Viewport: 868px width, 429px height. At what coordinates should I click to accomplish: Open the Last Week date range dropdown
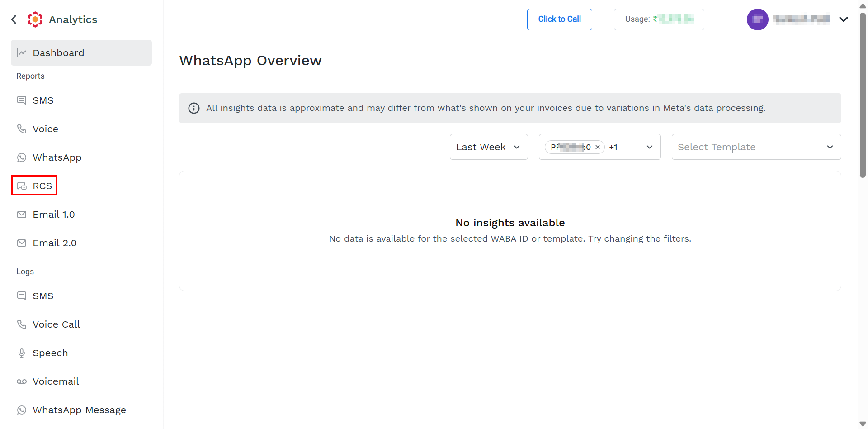pyautogui.click(x=489, y=147)
